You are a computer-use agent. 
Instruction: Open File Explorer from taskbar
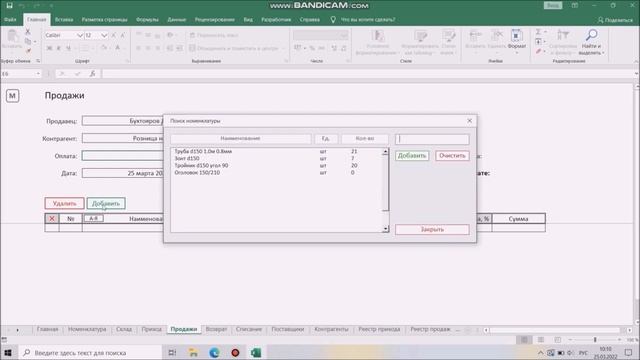(193, 353)
